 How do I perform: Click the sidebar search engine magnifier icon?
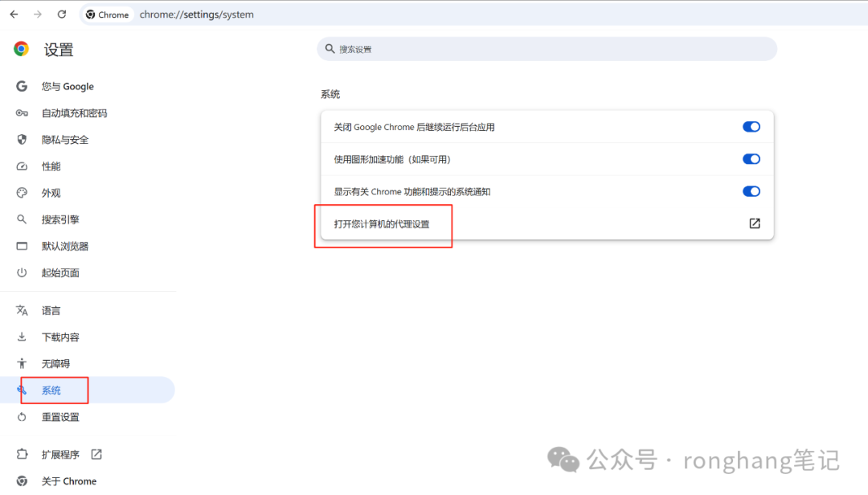coord(22,219)
